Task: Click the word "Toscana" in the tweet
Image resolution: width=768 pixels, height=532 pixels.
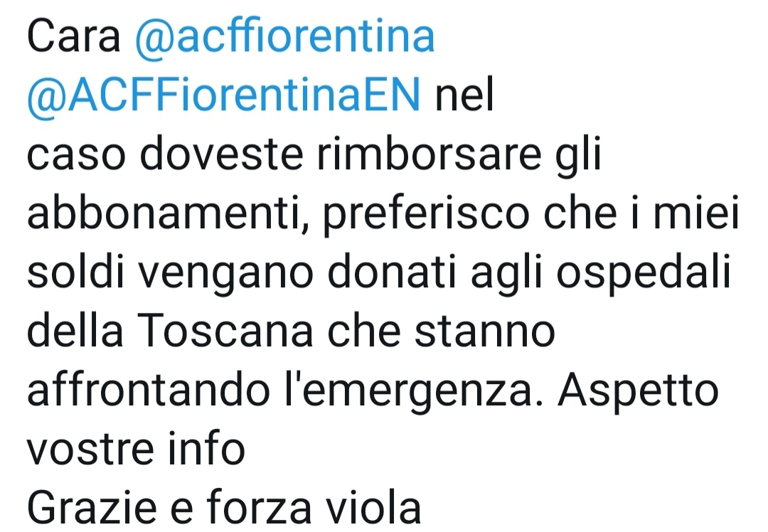Action: click(x=225, y=331)
